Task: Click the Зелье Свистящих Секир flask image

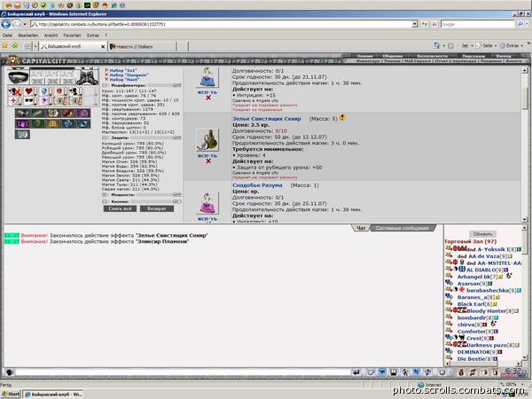Action: pos(207,140)
